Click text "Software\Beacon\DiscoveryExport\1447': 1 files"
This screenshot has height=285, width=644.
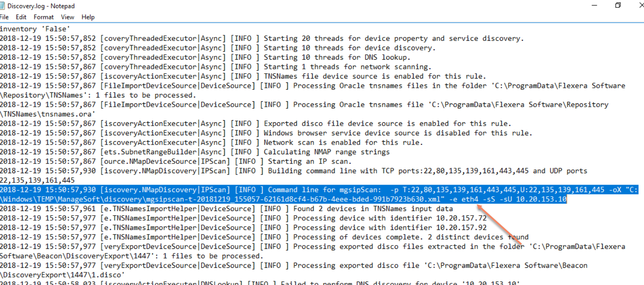tap(132, 256)
